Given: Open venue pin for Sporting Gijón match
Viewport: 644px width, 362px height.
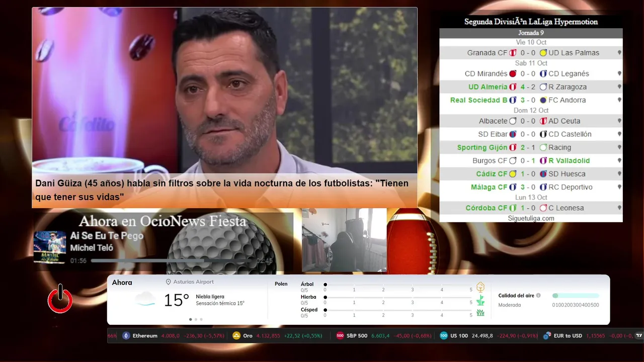Looking at the screenshot, I should coord(619,147).
